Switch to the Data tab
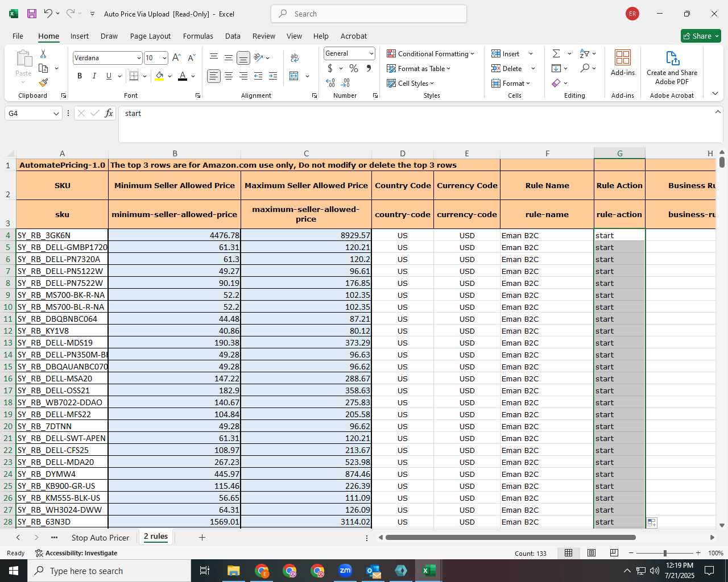Viewport: 728px width, 582px height. click(233, 36)
